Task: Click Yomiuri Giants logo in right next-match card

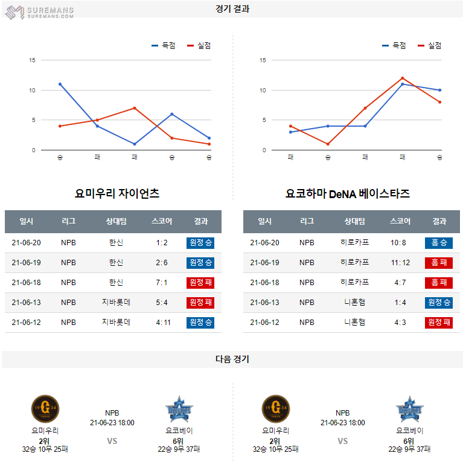Action: (x=276, y=408)
